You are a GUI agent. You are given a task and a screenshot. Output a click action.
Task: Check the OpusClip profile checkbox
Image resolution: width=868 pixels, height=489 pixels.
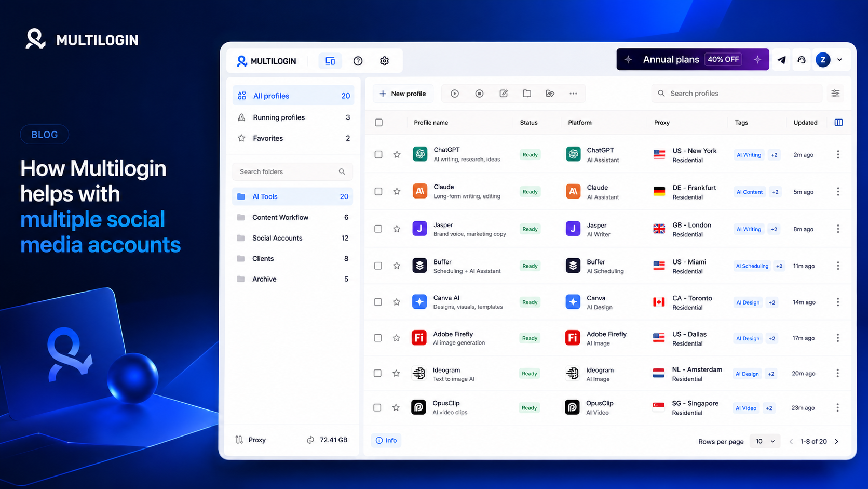(x=377, y=407)
